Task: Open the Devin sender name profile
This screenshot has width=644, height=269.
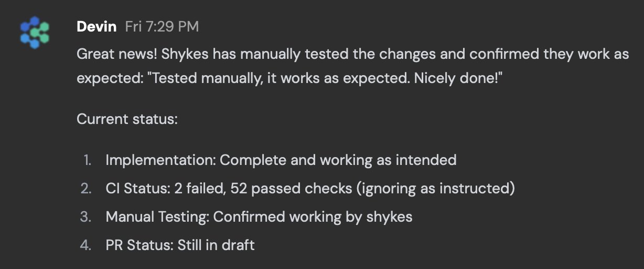Action: click(x=96, y=27)
